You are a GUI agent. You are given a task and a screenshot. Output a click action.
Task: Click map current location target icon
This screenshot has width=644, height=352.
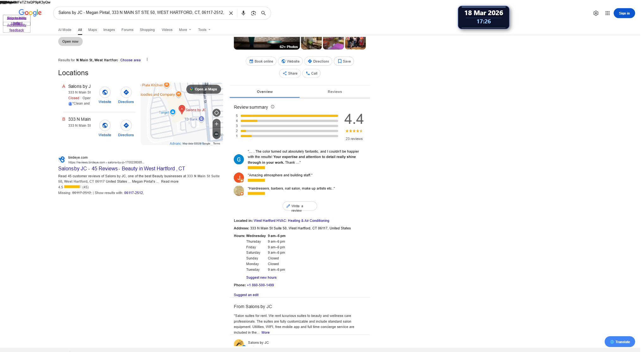tap(216, 113)
